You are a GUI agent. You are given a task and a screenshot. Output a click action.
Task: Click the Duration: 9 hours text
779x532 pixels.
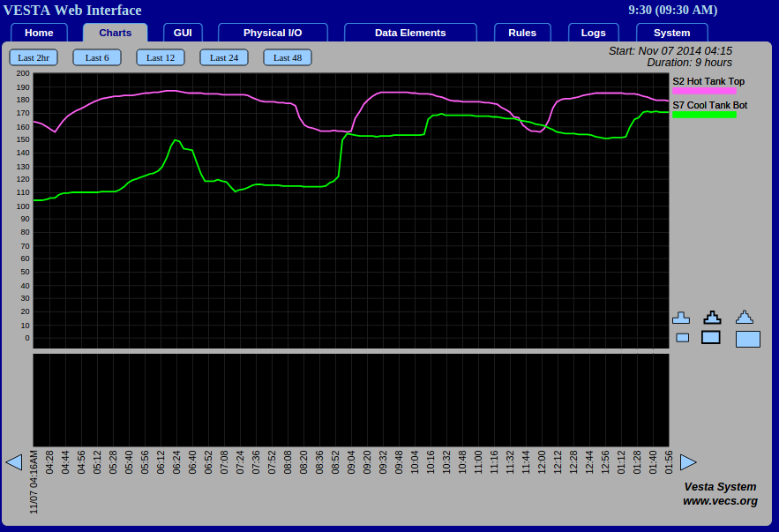click(x=689, y=63)
